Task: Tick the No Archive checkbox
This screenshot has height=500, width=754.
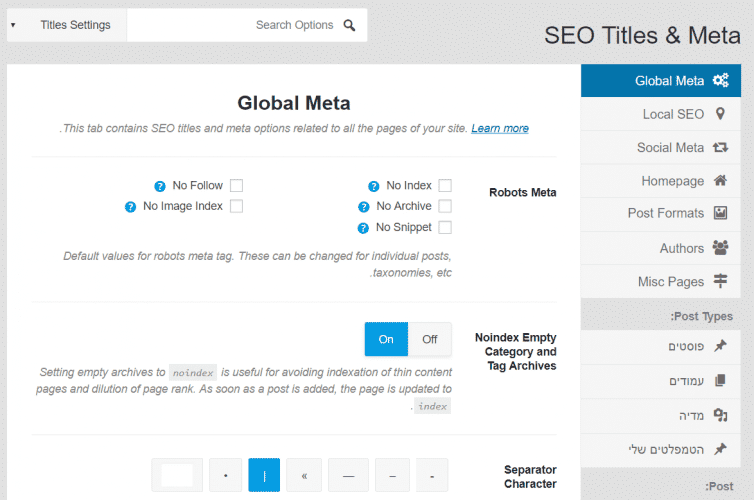Action: click(x=445, y=206)
